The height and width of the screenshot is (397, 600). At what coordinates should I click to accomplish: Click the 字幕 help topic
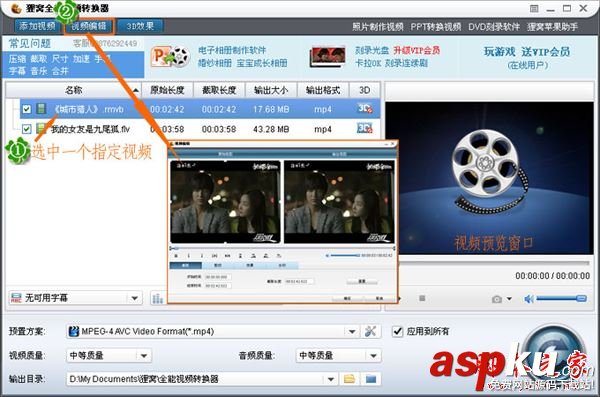pyautogui.click(x=17, y=71)
